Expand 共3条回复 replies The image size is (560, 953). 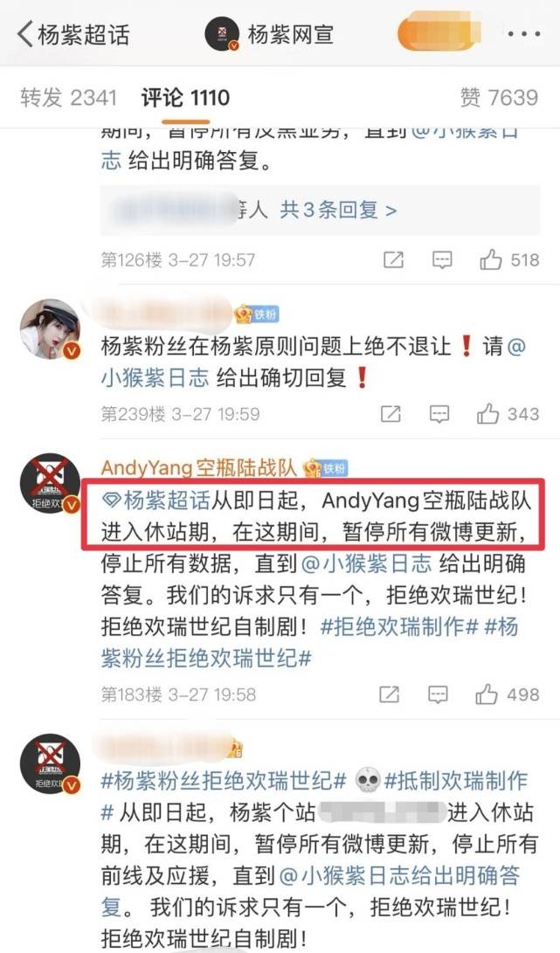coord(338,211)
